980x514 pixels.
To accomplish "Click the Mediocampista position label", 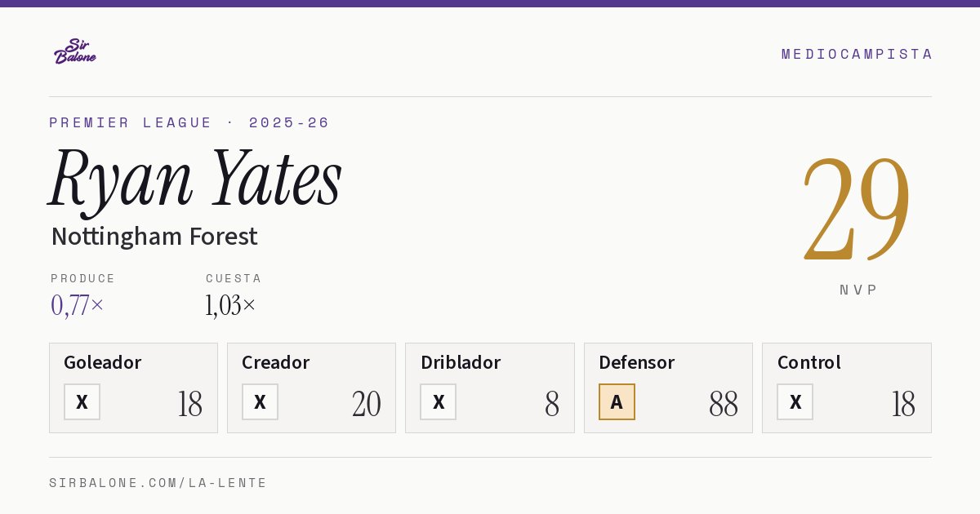I will click(x=857, y=54).
